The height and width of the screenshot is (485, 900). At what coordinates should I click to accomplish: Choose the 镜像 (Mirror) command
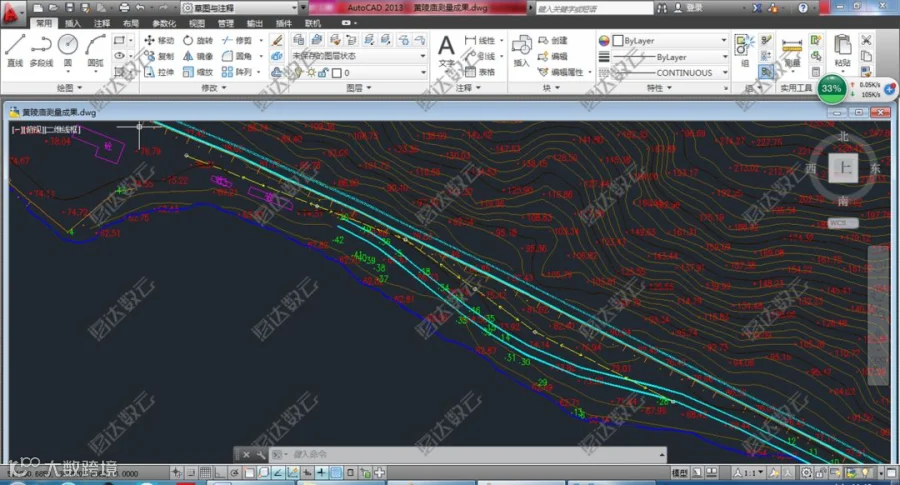pyautogui.click(x=198, y=56)
